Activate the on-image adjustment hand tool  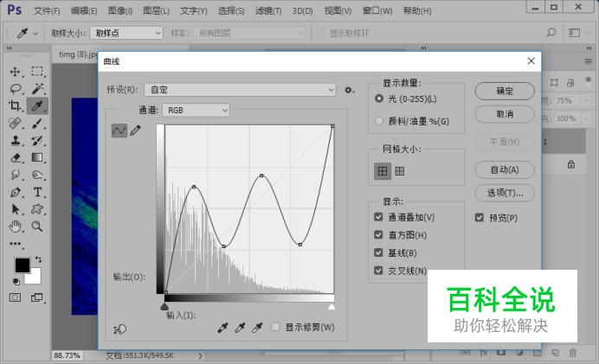click(119, 329)
